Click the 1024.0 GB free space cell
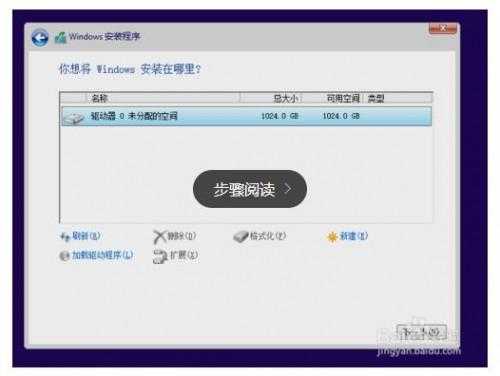 click(341, 116)
